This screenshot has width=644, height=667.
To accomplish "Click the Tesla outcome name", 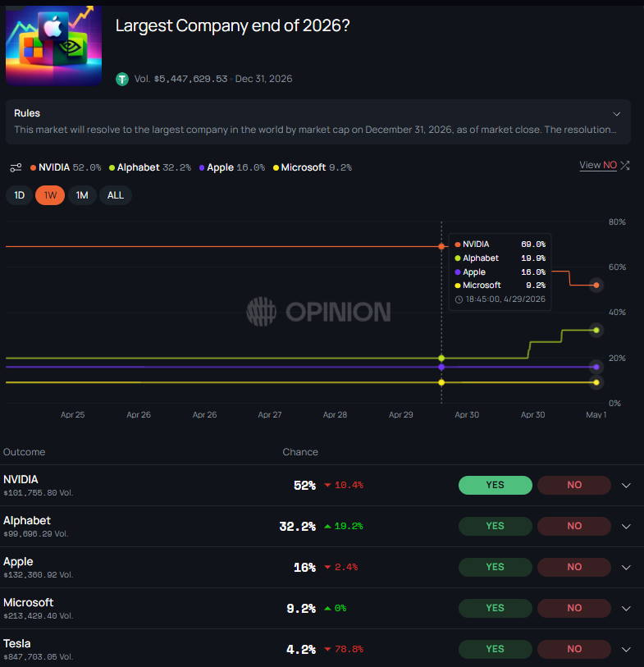I will 17,643.
